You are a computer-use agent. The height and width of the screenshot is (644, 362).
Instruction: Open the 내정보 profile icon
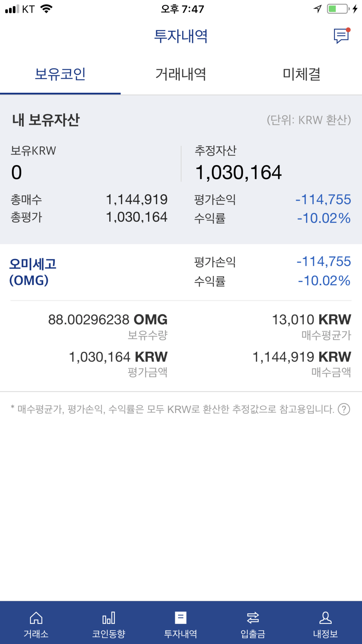coord(325,618)
